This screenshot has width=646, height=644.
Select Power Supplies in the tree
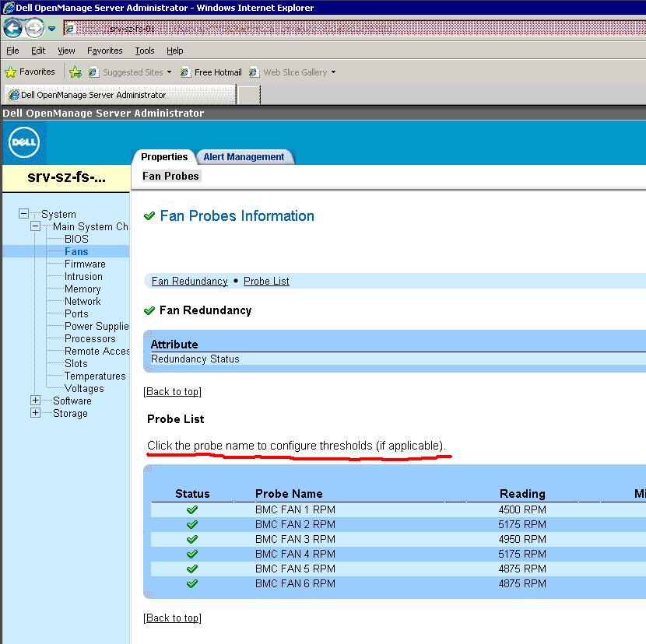97,326
